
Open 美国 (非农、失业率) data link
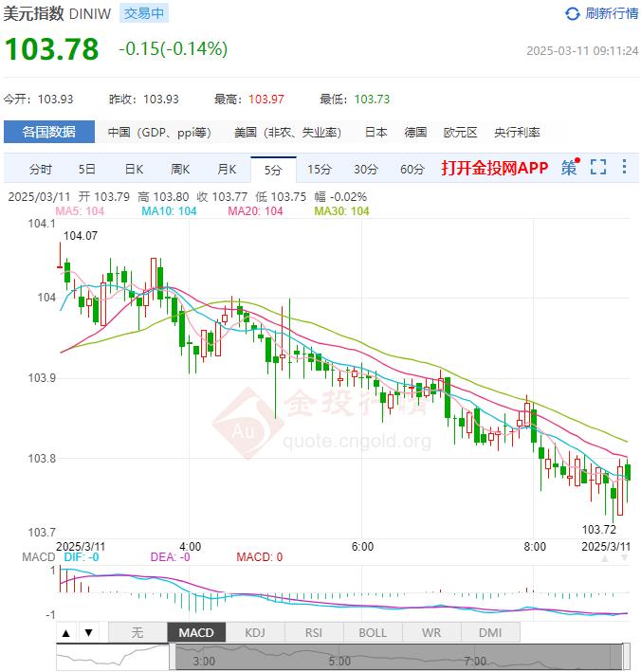click(287, 133)
